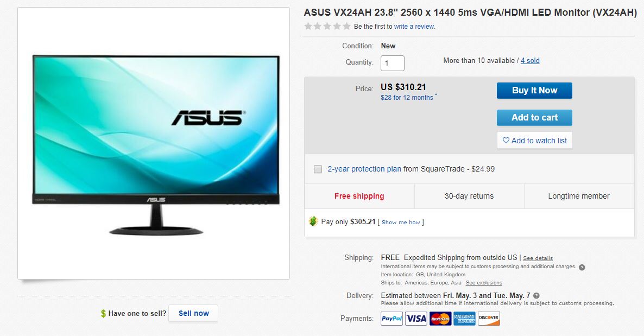The height and width of the screenshot is (336, 644).
Task: Click the PayPal payment icon
Action: coord(392,318)
